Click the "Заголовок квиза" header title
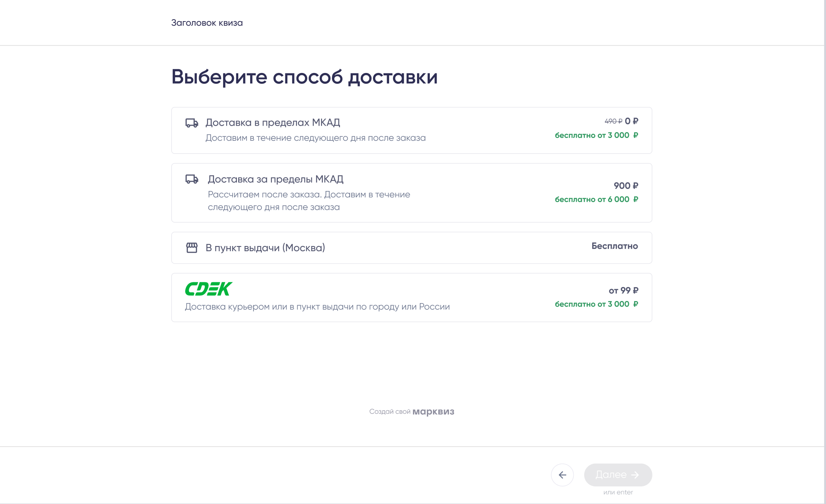 coord(207,23)
